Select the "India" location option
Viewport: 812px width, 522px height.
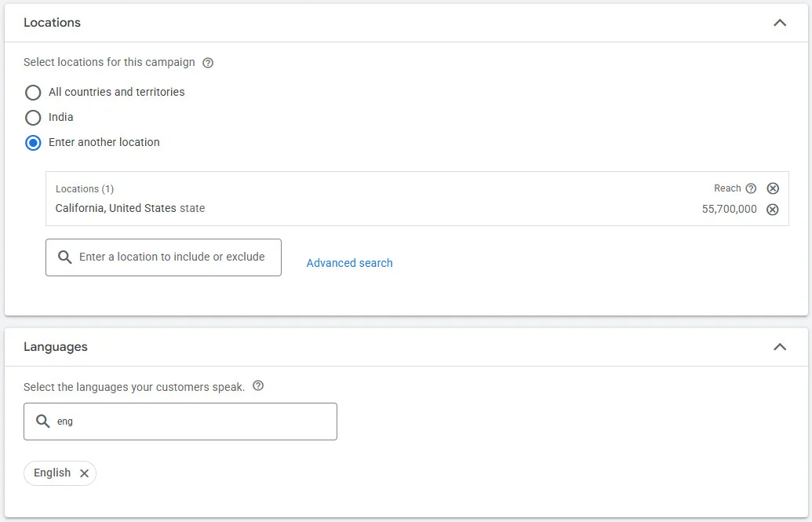click(33, 118)
